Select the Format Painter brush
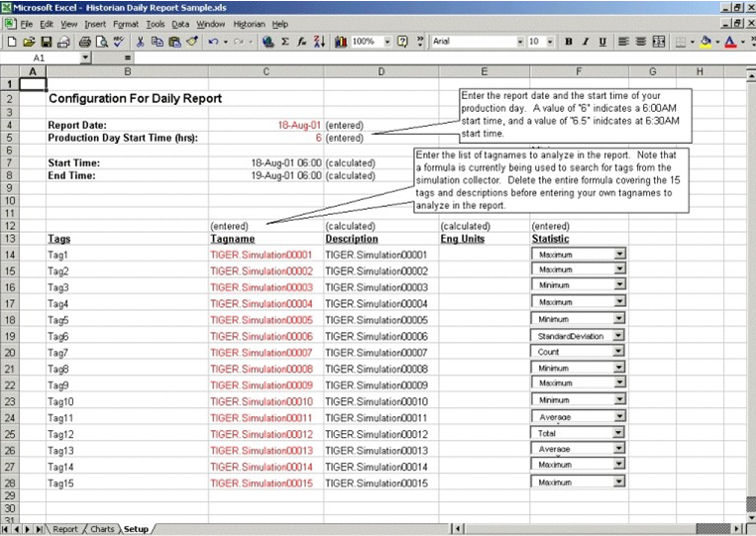The image size is (756, 536). [x=192, y=42]
